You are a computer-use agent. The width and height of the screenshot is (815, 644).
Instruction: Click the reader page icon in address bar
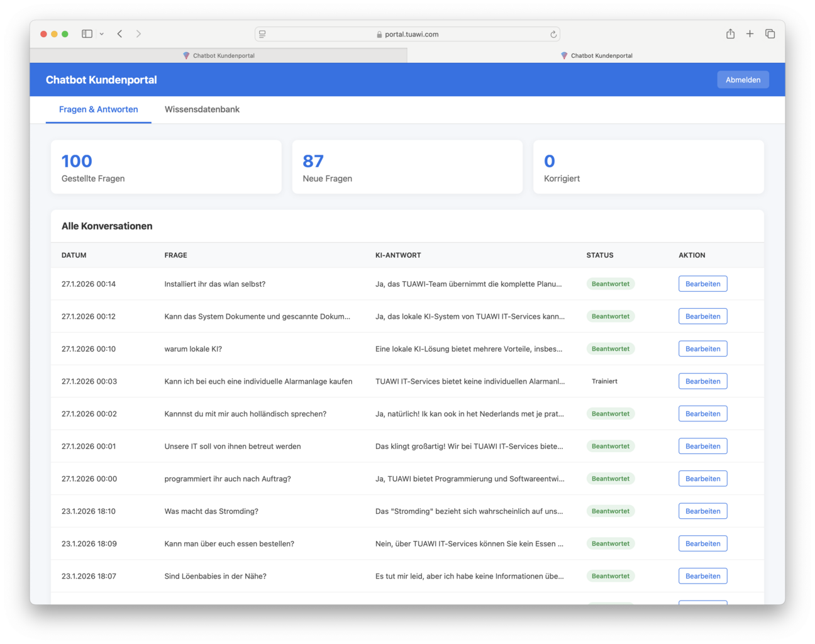pos(262,34)
